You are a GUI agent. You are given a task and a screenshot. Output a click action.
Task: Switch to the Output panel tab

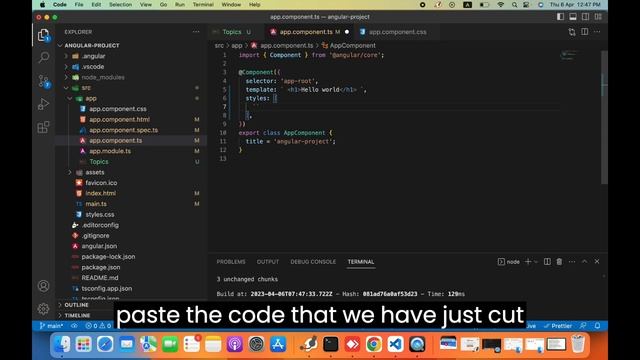pyautogui.click(x=268, y=262)
